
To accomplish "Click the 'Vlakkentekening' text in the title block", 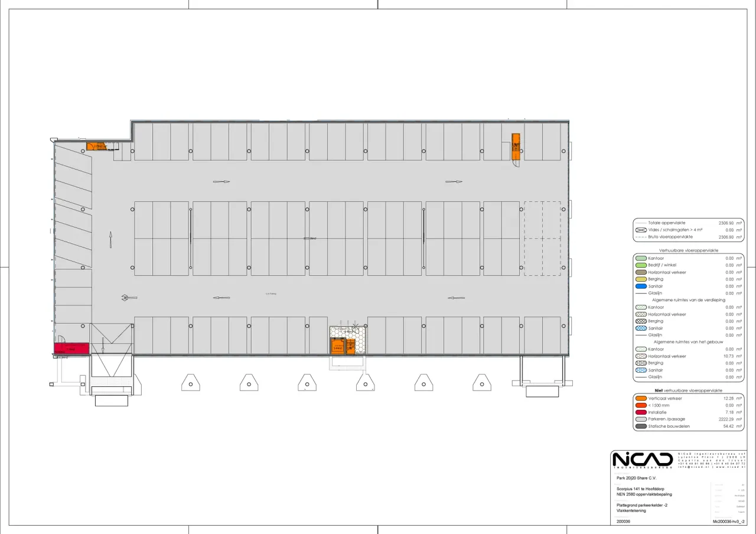I will tap(631, 511).
